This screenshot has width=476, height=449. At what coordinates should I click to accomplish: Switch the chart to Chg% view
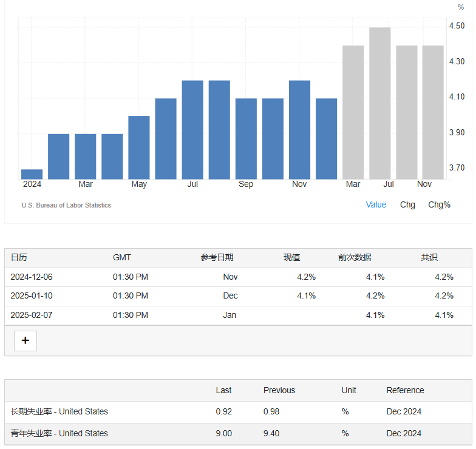(x=439, y=204)
